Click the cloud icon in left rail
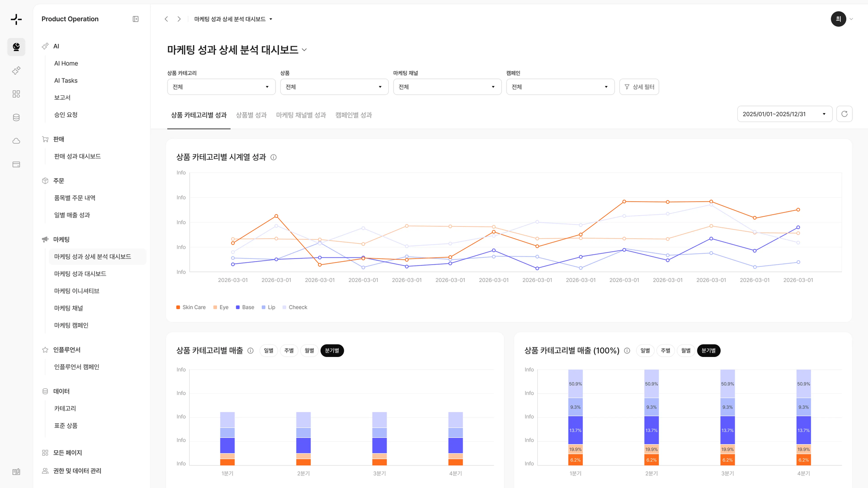This screenshot has width=868, height=488. click(16, 141)
